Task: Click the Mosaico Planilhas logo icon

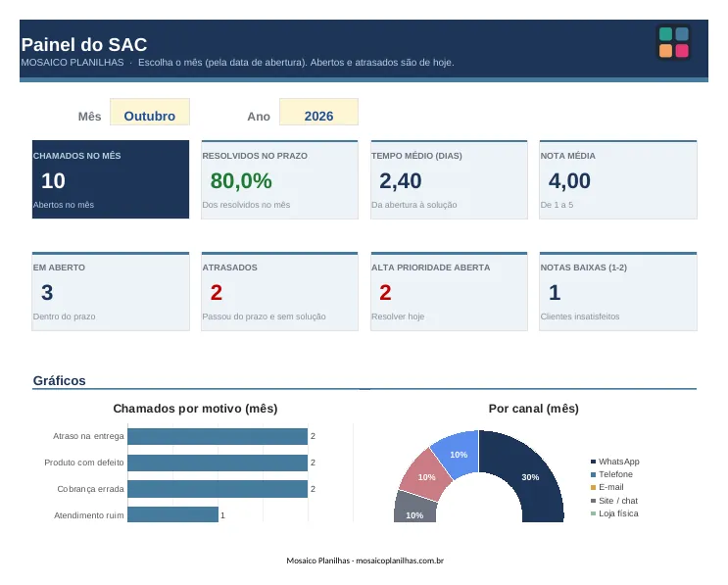Action: point(674,42)
